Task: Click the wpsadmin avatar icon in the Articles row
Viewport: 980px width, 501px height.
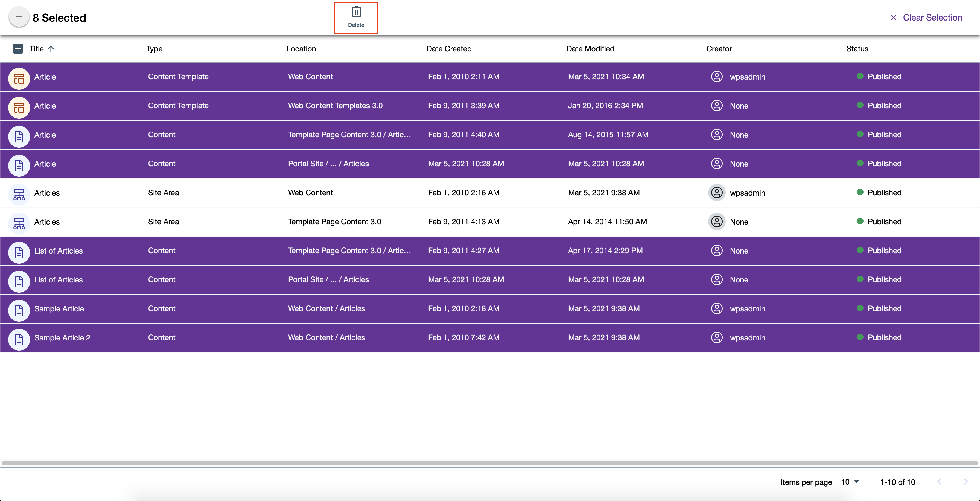Action: click(x=717, y=193)
